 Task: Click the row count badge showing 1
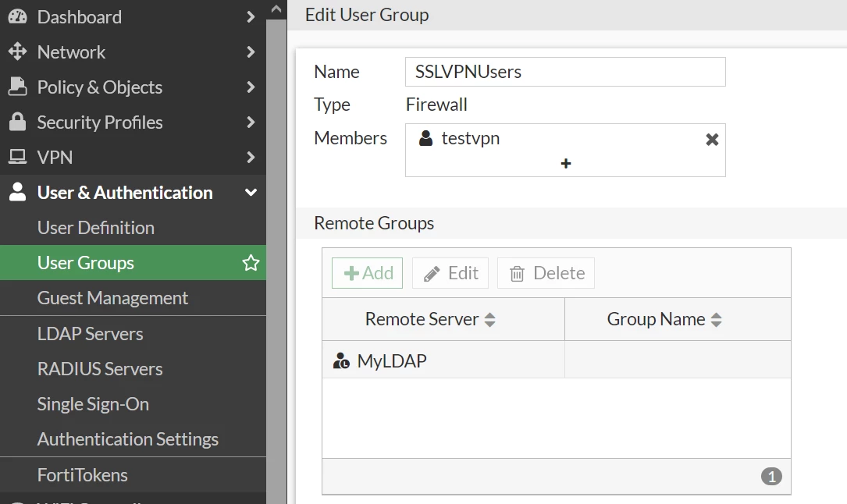coord(771,477)
